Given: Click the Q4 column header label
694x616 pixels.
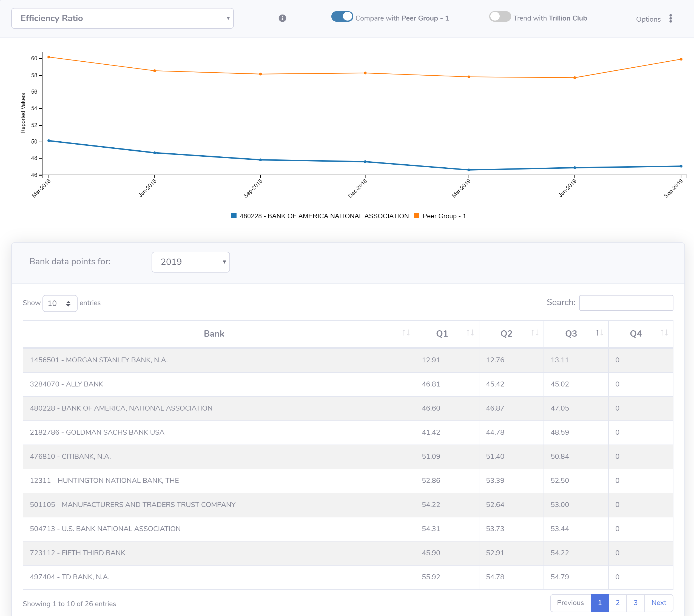Looking at the screenshot, I should click(636, 334).
